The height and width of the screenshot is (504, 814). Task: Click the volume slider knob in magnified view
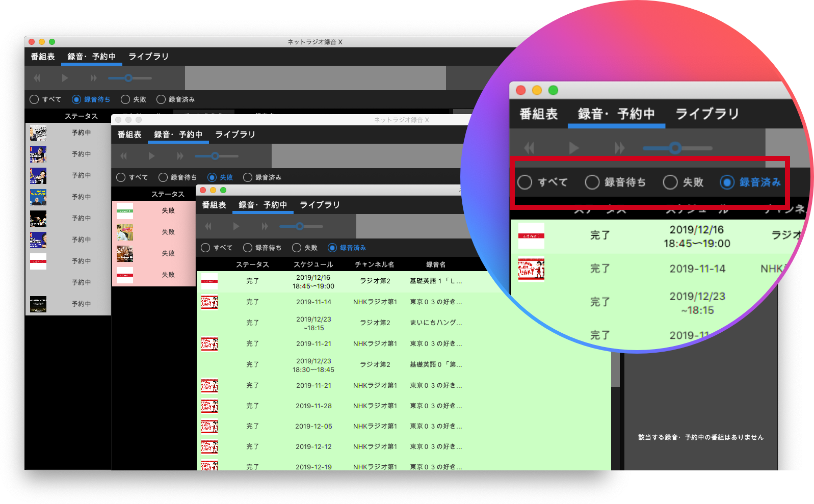pyautogui.click(x=675, y=148)
